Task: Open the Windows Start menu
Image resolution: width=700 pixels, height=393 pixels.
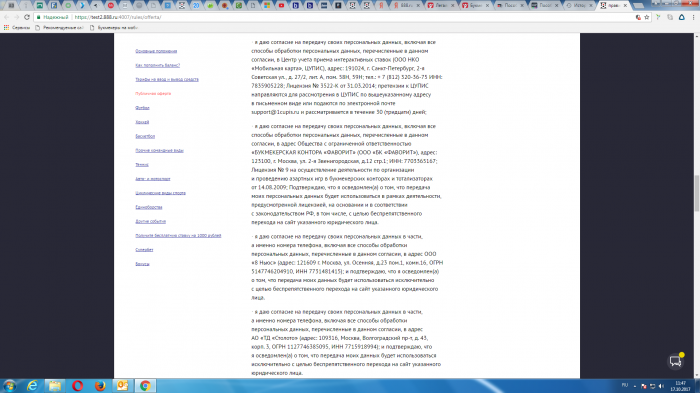Action: (x=9, y=385)
